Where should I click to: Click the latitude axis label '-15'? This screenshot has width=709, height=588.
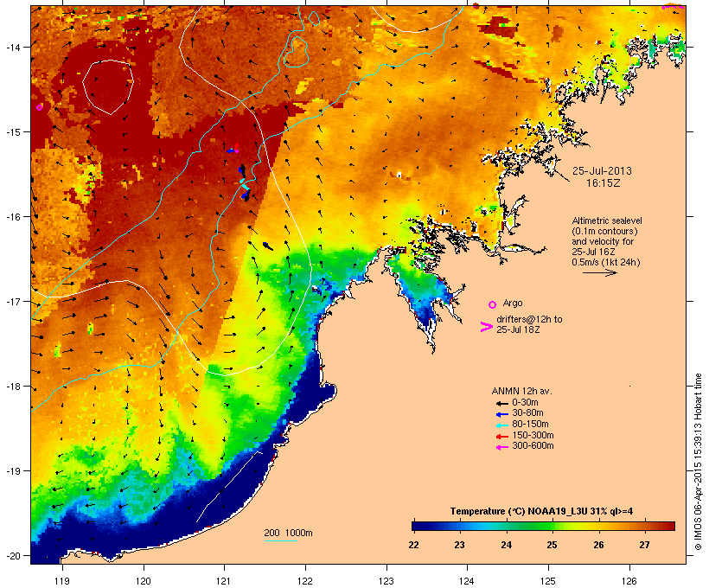(x=12, y=132)
